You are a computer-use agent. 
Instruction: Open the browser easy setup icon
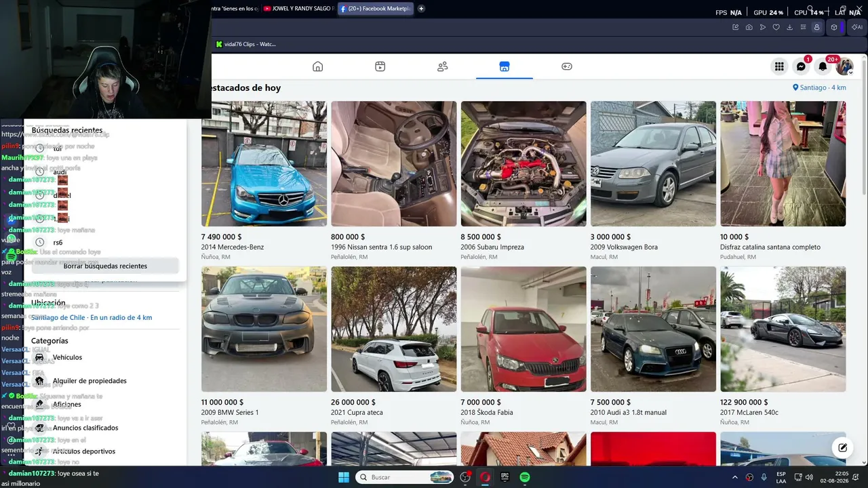pyautogui.click(x=803, y=27)
